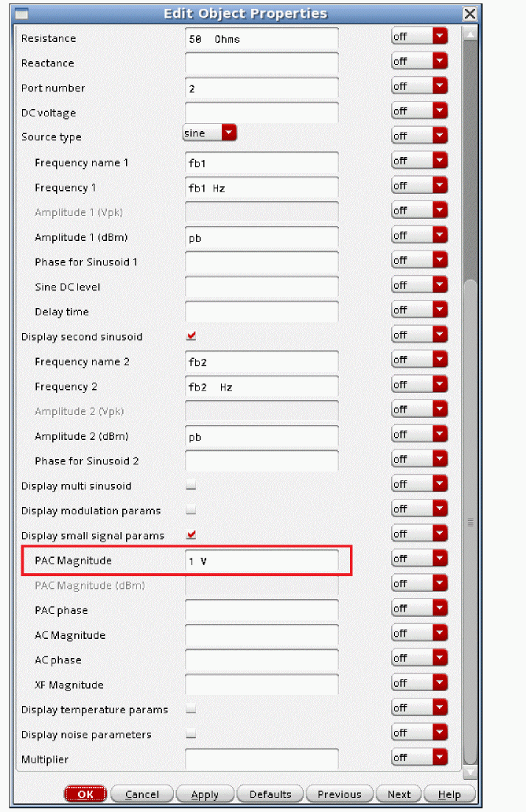This screenshot has height=812, width=526.
Task: Click the red arrow on Port number off selector
Action: pos(440,87)
